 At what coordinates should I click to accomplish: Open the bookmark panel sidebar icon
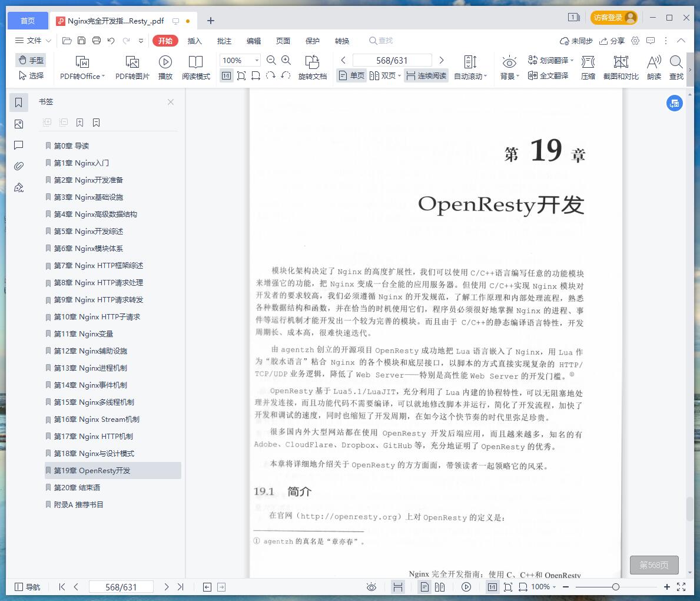[x=19, y=103]
